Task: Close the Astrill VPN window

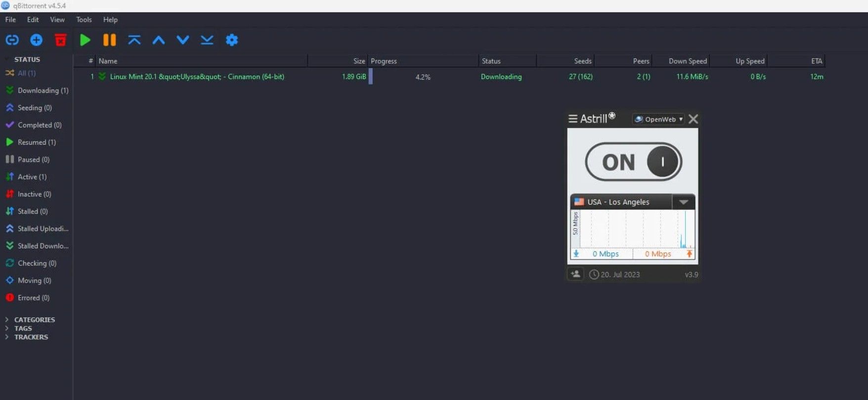Action: [x=693, y=119]
